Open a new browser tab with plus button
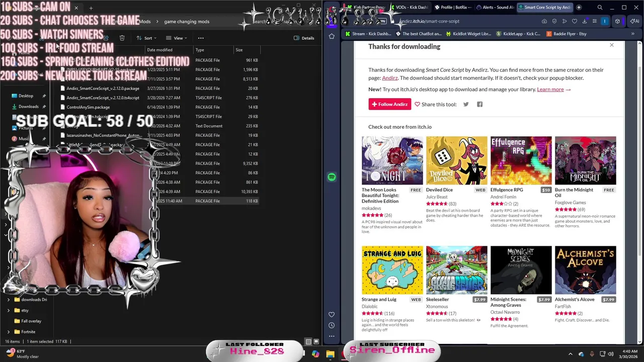The height and width of the screenshot is (362, 644). [579, 8]
